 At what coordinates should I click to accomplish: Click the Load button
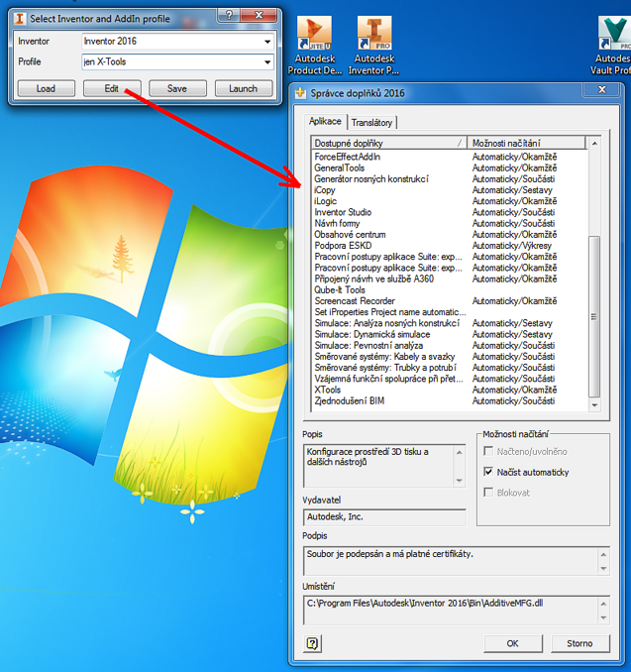(46, 89)
